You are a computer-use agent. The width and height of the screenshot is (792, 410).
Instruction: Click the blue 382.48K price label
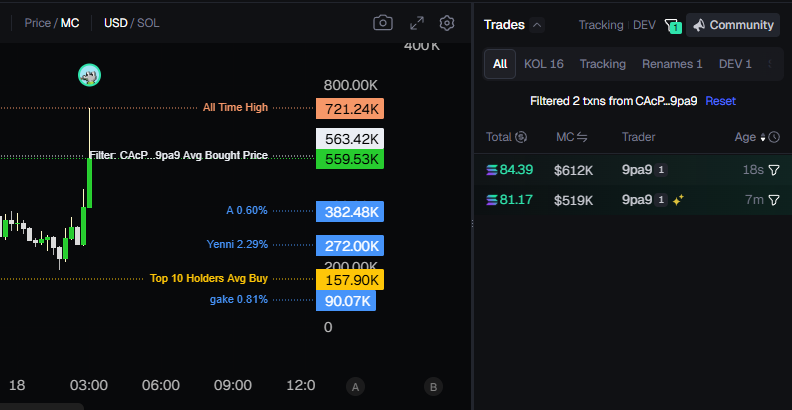tap(350, 212)
